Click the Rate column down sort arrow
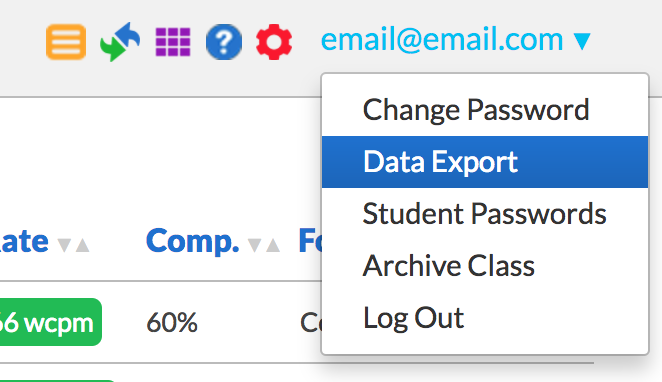Viewport: 662px width, 382px height. point(64,245)
